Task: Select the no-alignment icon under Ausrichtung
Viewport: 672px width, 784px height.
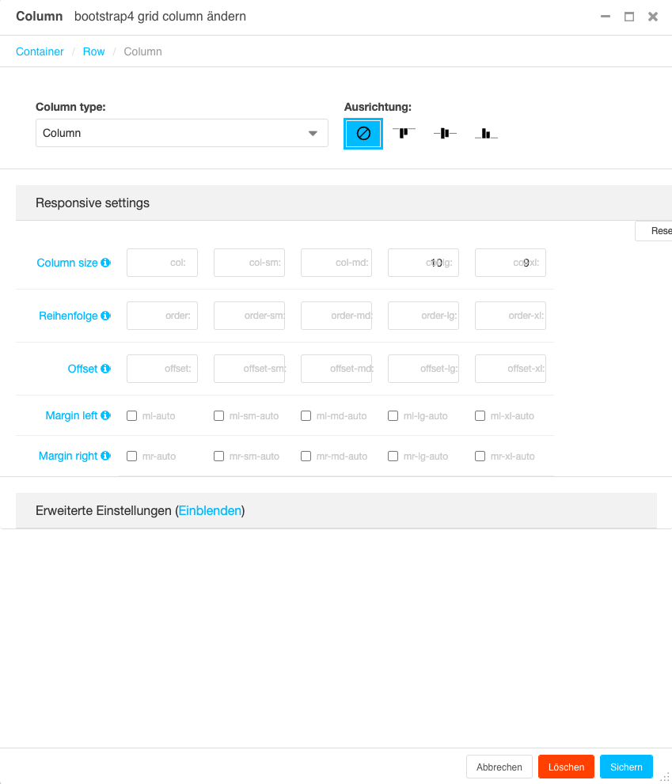Action: click(363, 134)
